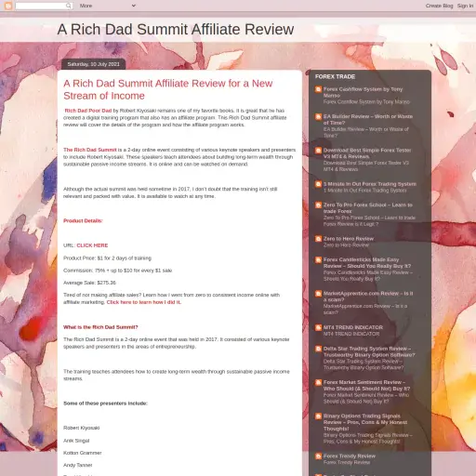
Task: Open the Forex Trendy Review link
Action: pyautogui.click(x=350, y=456)
